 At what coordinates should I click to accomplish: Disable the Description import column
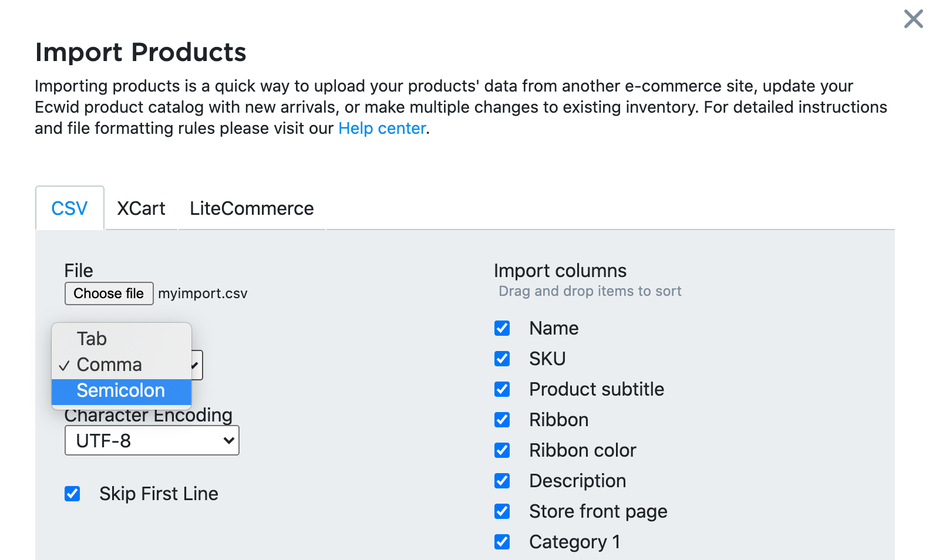point(502,481)
